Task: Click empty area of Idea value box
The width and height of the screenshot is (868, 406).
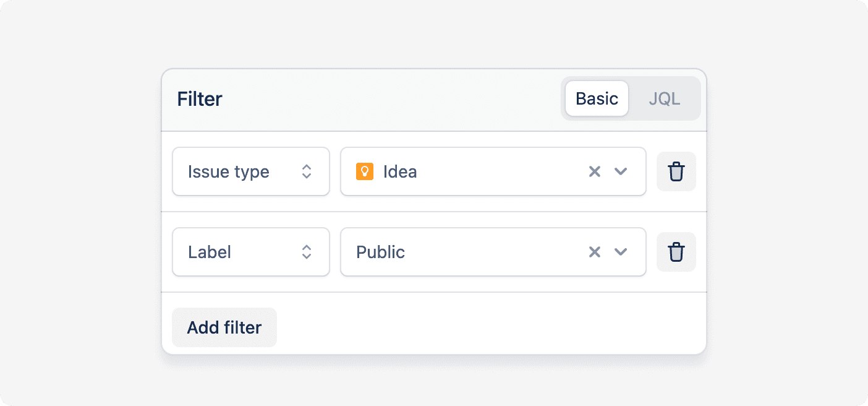Action: 501,171
